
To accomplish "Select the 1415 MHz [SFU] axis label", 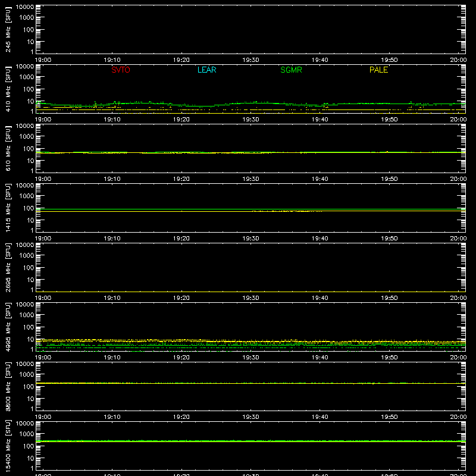I will coord(8,208).
